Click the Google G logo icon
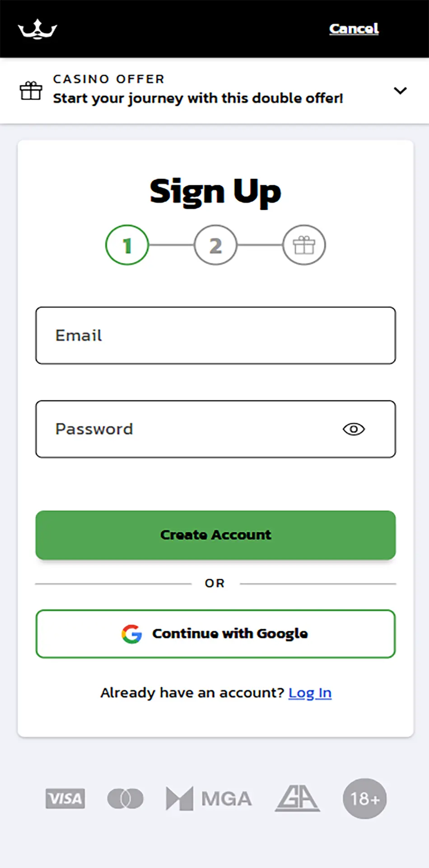 (x=131, y=634)
